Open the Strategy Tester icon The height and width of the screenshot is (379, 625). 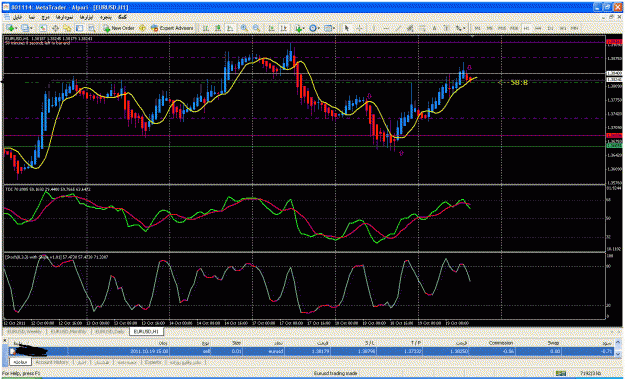92,28
